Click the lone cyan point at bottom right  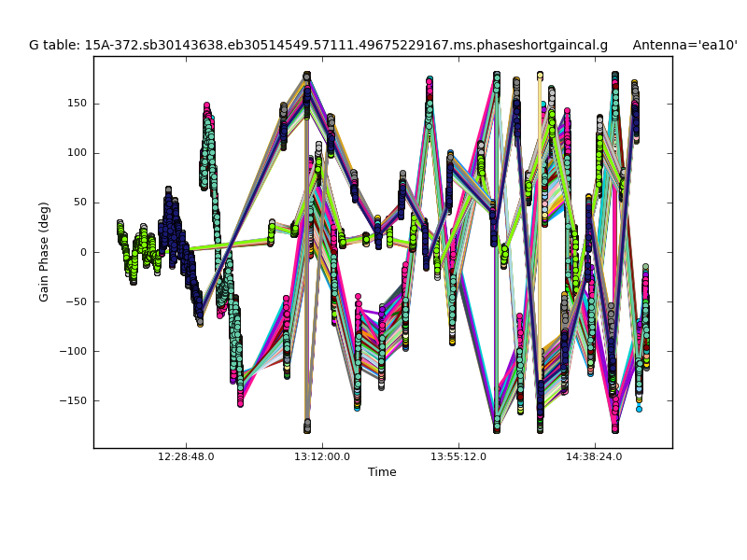tap(639, 409)
